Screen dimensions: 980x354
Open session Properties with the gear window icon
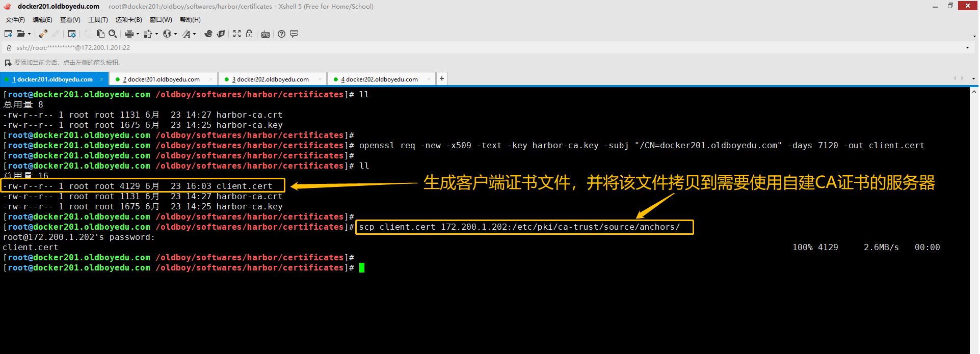[72, 34]
